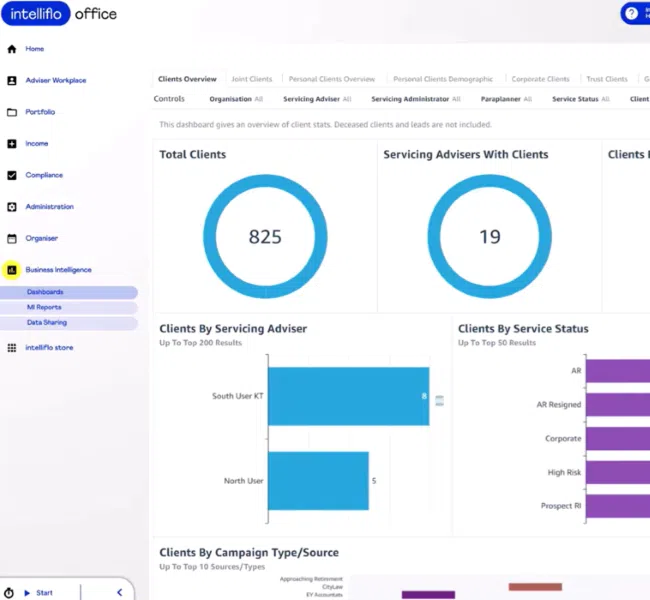The image size is (650, 600).
Task: Open the Servicing Adviser filter control
Action: coord(317,99)
